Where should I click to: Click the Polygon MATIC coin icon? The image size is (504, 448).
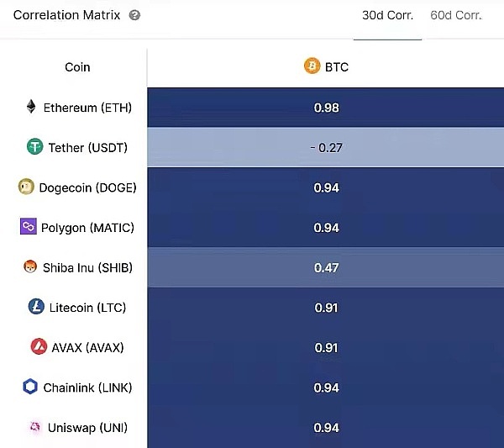[28, 227]
